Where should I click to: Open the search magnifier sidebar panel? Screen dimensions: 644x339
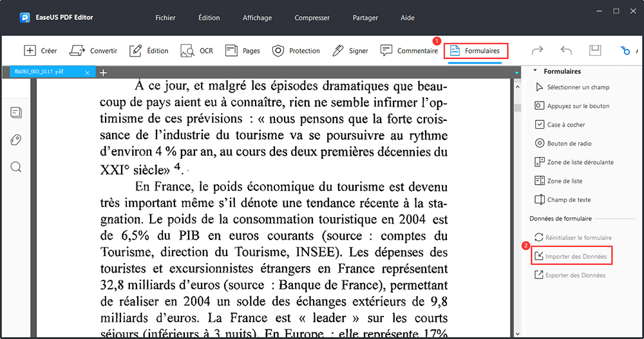coord(16,167)
